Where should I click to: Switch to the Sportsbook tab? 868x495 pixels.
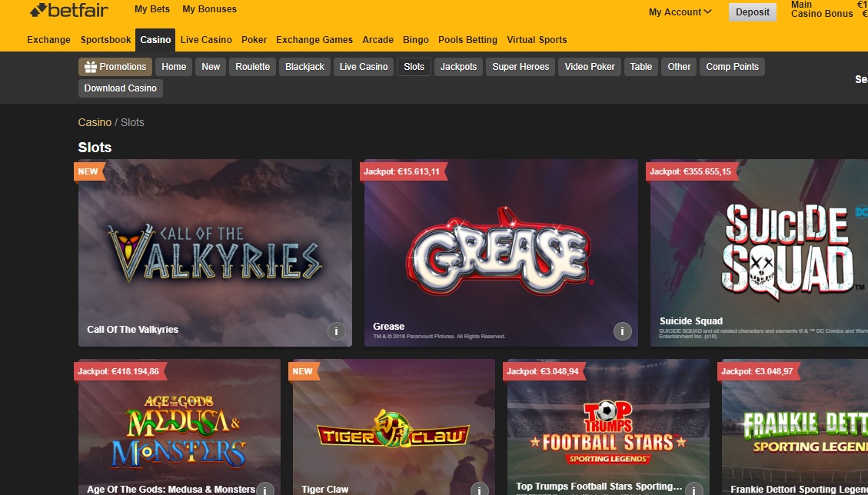(x=106, y=40)
